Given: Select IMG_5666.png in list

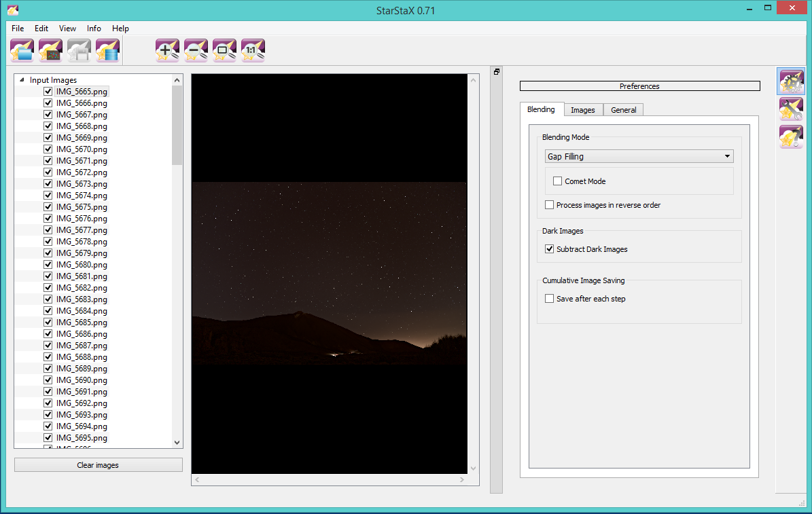Looking at the screenshot, I should coord(82,103).
